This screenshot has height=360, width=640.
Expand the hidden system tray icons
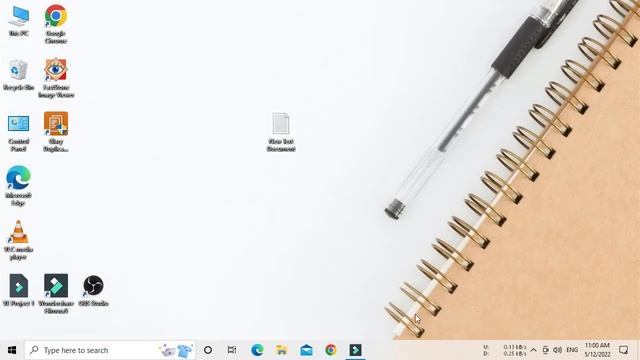[533, 350]
